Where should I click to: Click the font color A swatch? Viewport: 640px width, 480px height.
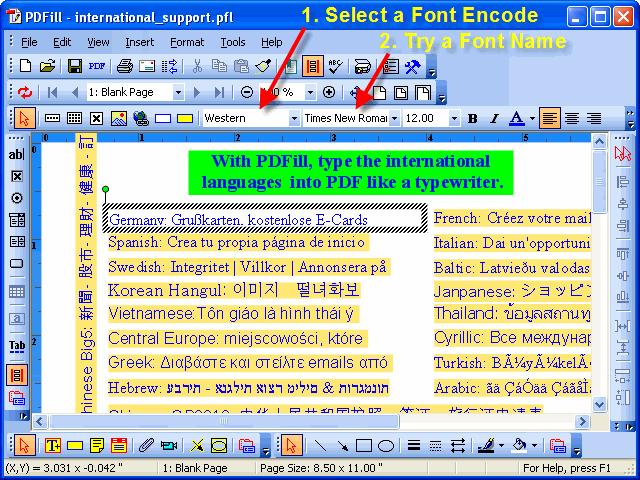coord(517,118)
